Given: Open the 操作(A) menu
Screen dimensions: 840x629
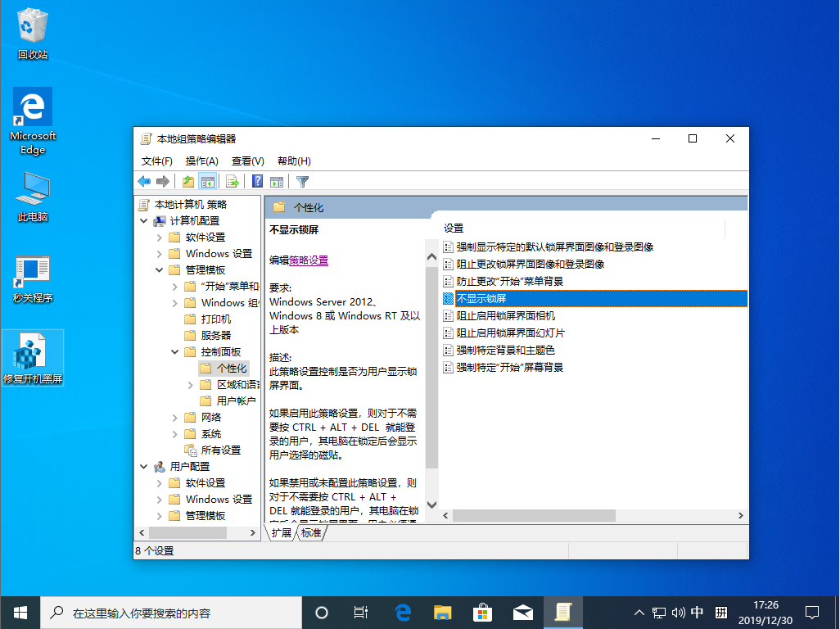Looking at the screenshot, I should [x=201, y=161].
